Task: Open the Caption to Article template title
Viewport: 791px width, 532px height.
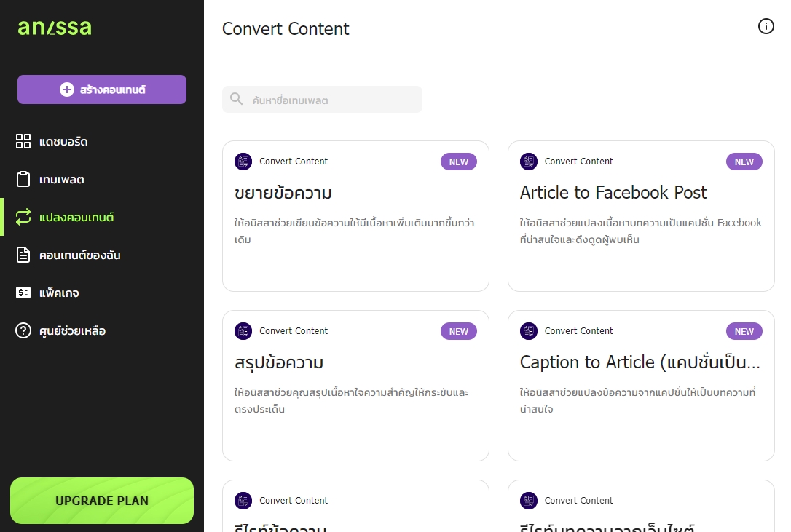Action: pos(640,362)
